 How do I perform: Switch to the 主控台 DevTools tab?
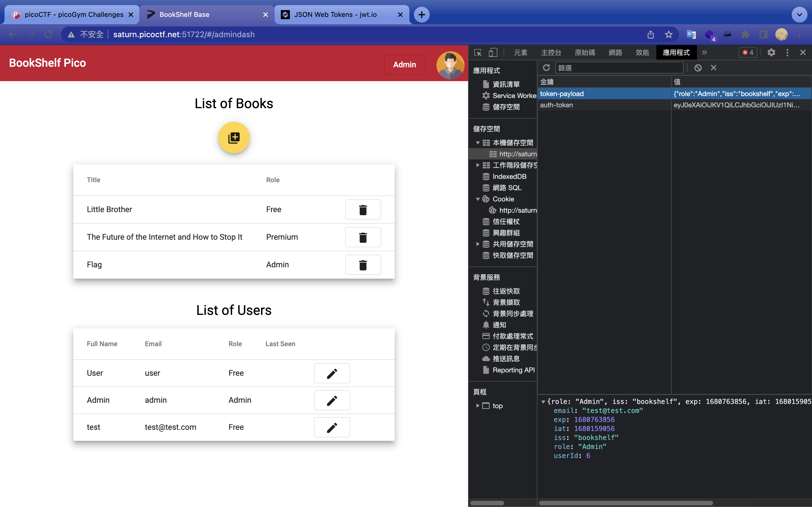coord(551,53)
